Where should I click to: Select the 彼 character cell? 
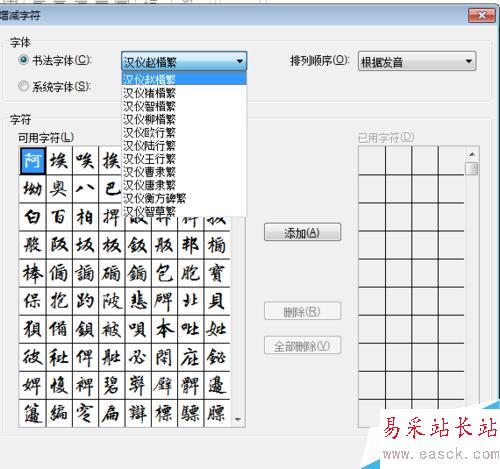[x=33, y=357]
